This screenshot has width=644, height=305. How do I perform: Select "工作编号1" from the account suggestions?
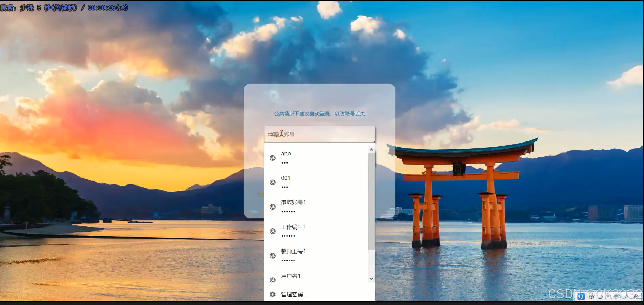click(293, 227)
